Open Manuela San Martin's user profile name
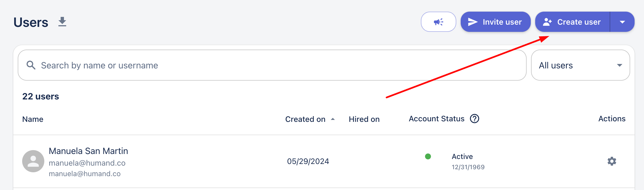Image resolution: width=644 pixels, height=190 pixels. pyautogui.click(x=88, y=151)
